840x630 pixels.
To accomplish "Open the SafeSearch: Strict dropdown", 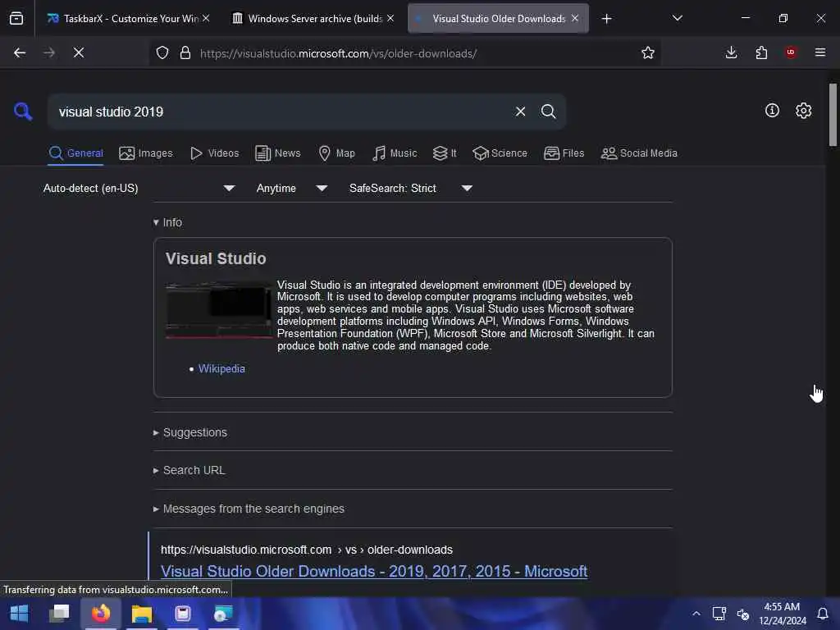I will coord(411,188).
